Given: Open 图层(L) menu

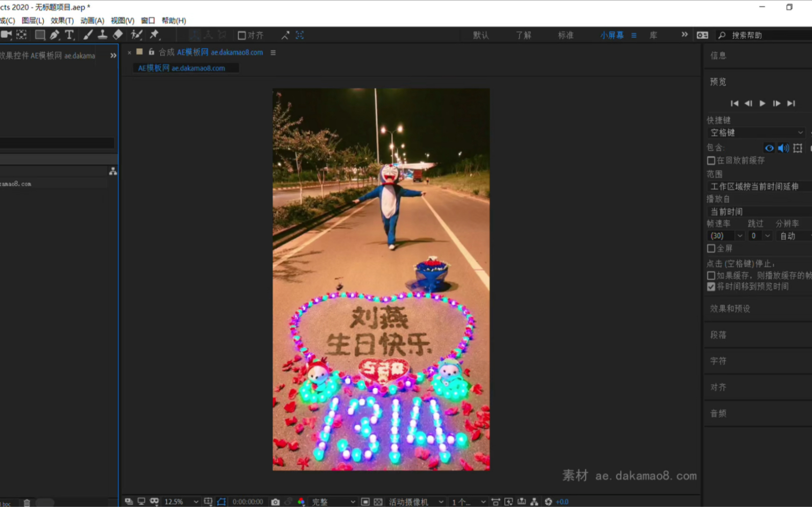Looking at the screenshot, I should tap(33, 20).
